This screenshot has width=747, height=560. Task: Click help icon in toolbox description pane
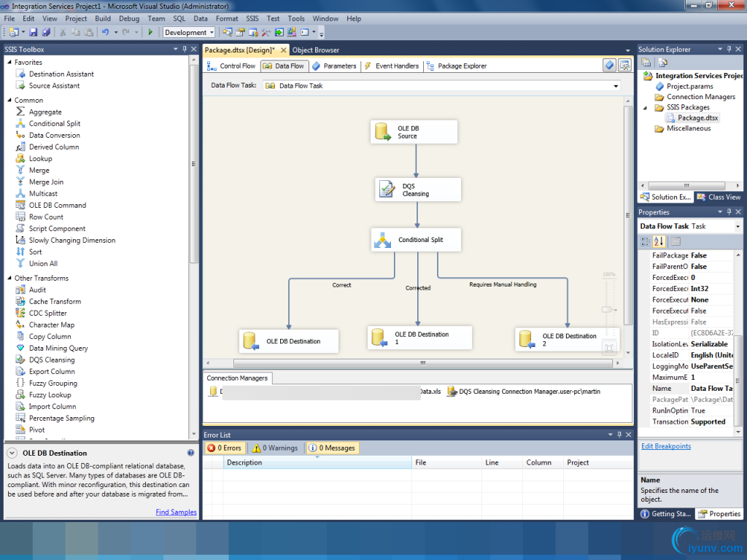(x=190, y=453)
